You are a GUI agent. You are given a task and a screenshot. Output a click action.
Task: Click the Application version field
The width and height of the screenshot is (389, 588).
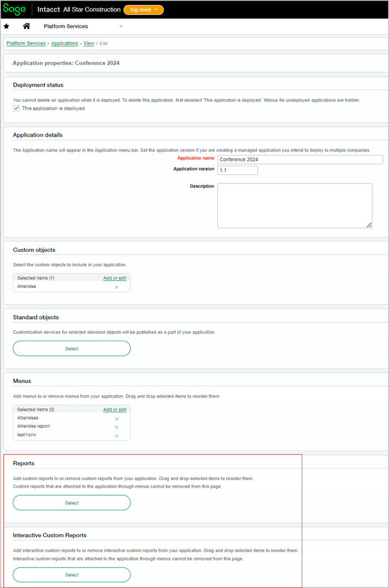coord(237,170)
